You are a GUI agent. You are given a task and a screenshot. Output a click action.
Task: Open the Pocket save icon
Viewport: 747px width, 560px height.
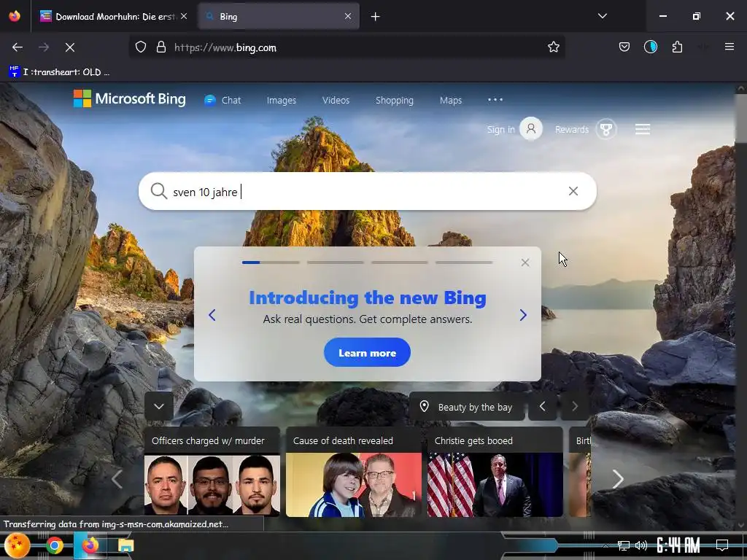coord(624,47)
